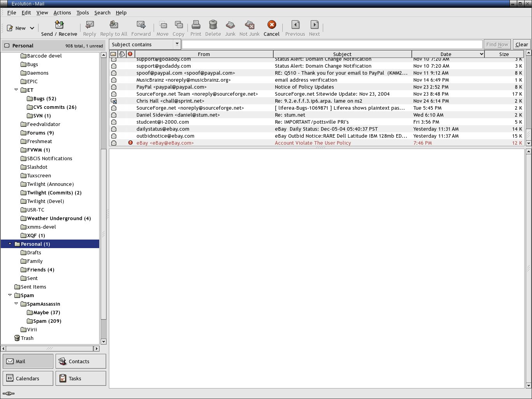Click envelope icon of eBay Account Violate message

click(x=114, y=143)
